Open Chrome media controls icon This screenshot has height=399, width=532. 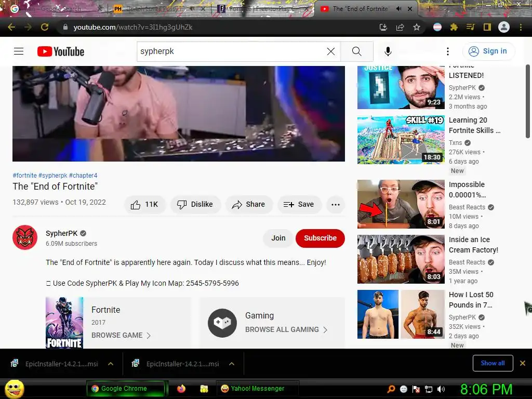[x=471, y=27]
